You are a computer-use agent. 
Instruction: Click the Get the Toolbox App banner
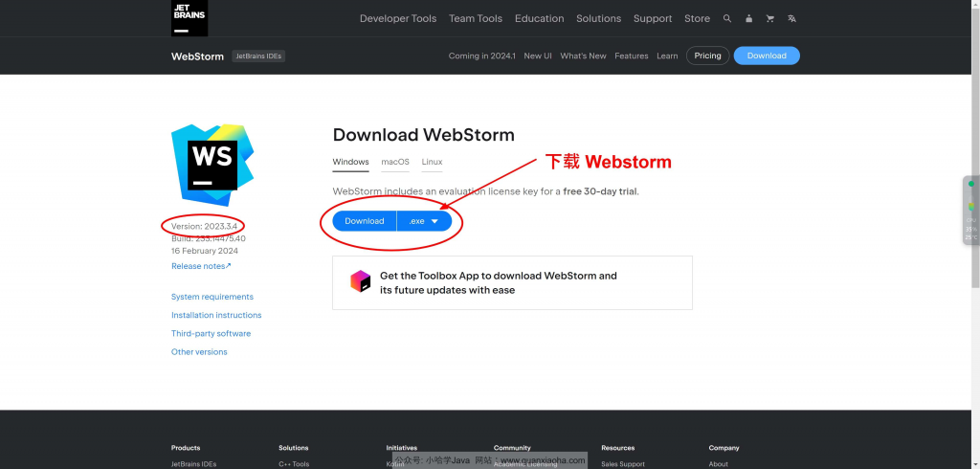[x=513, y=282]
